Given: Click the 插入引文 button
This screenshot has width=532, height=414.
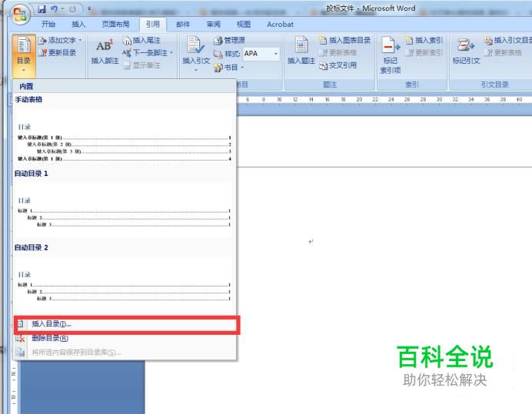Looking at the screenshot, I should tap(196, 54).
